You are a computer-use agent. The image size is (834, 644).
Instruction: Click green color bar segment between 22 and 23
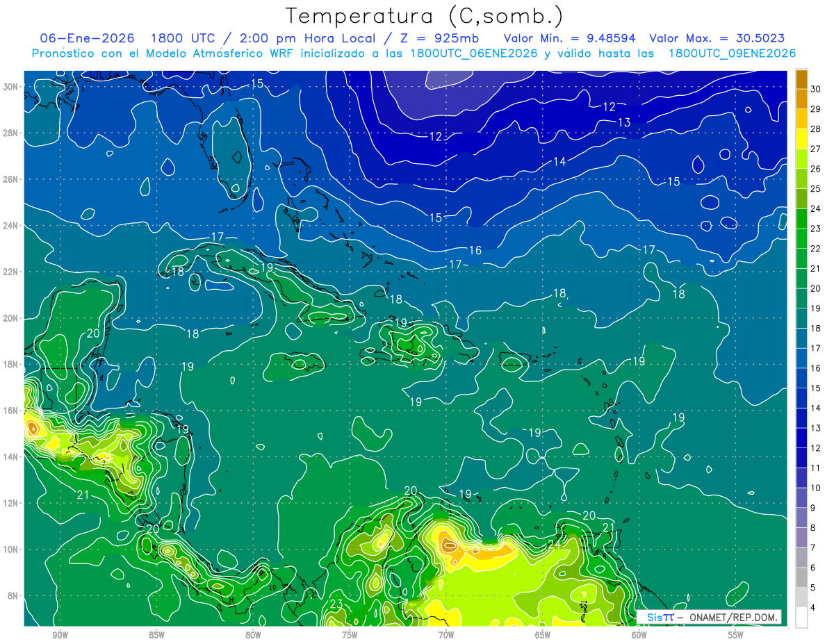coord(801,239)
